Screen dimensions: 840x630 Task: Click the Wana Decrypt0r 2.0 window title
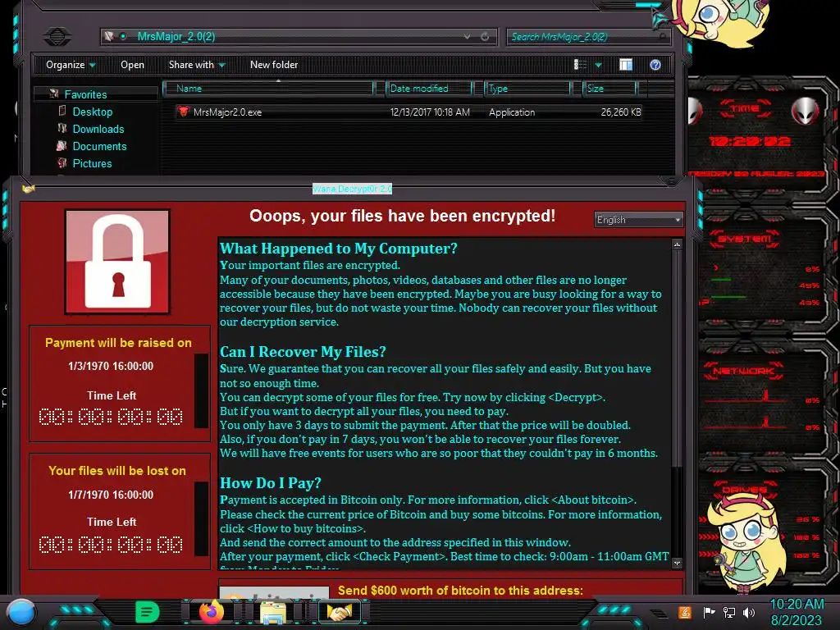coord(352,189)
